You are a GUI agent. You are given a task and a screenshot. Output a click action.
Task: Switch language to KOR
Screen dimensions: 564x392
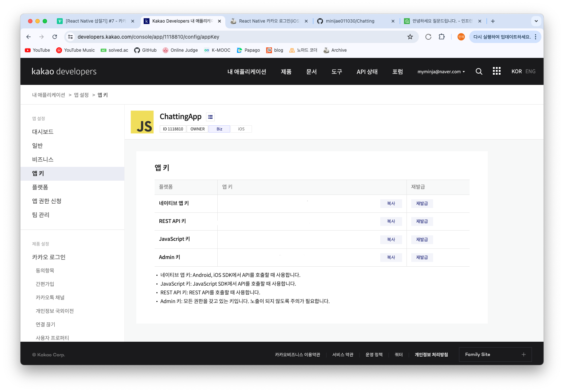[516, 71]
